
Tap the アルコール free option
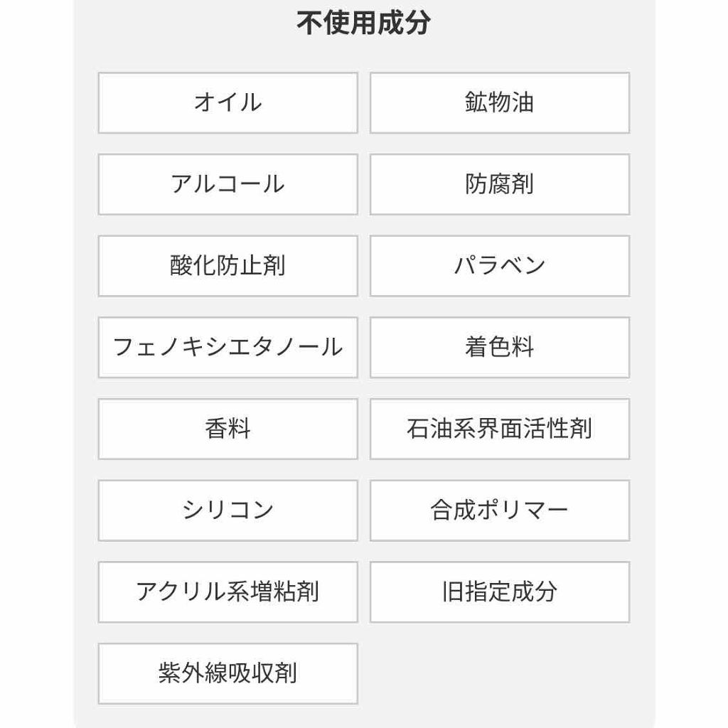coord(227,185)
